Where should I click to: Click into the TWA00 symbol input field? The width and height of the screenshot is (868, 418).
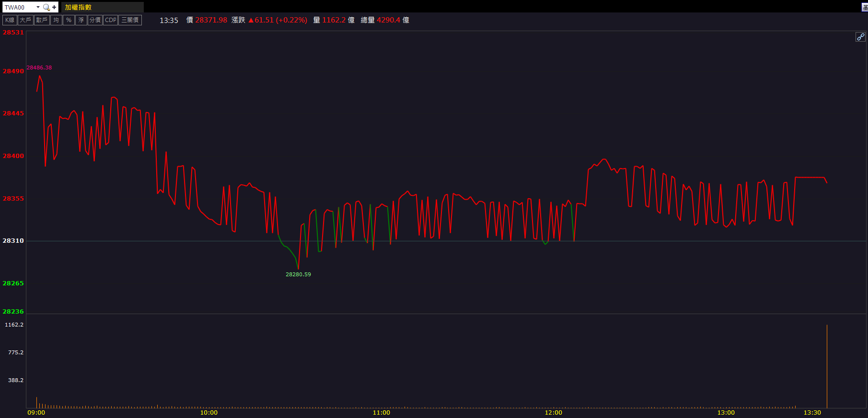(x=18, y=7)
